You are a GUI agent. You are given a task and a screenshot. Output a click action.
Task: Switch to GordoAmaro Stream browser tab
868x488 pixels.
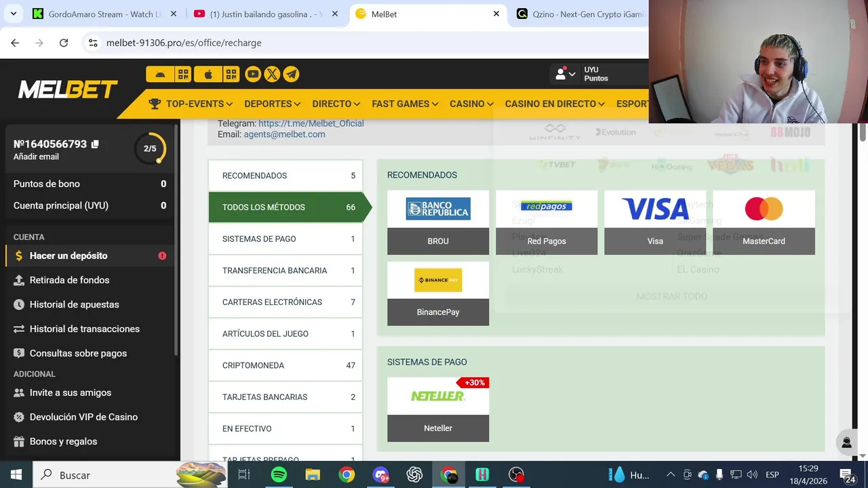[104, 14]
